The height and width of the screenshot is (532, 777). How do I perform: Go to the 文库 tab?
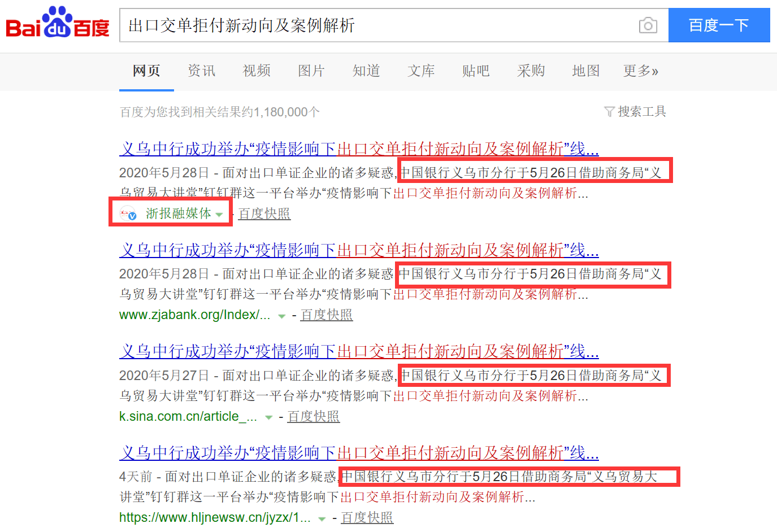[x=421, y=71]
